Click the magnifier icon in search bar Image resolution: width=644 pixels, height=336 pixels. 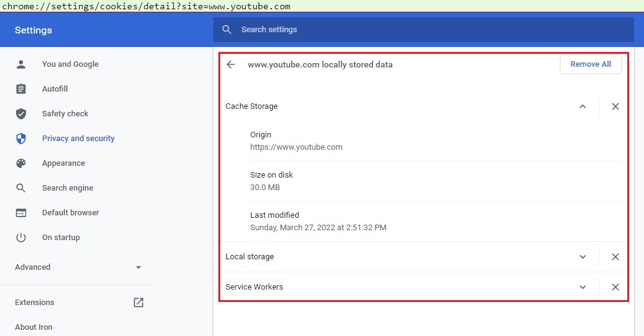tap(226, 30)
